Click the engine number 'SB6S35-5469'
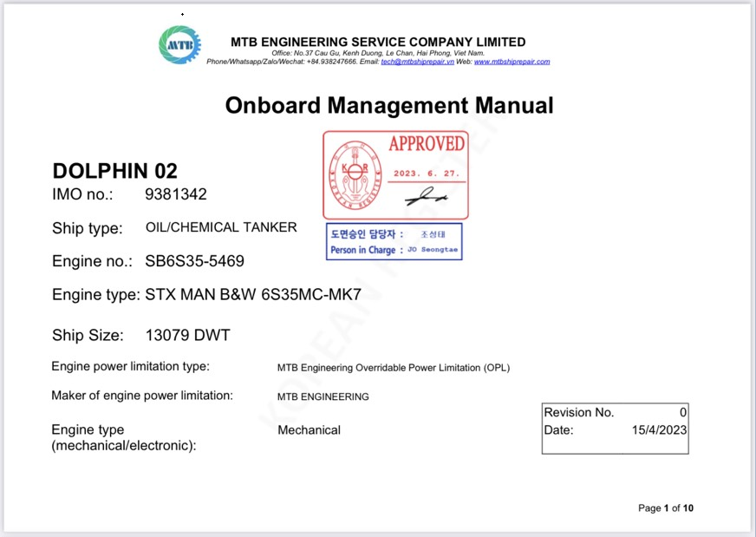The width and height of the screenshot is (756, 537). pyautogui.click(x=195, y=261)
